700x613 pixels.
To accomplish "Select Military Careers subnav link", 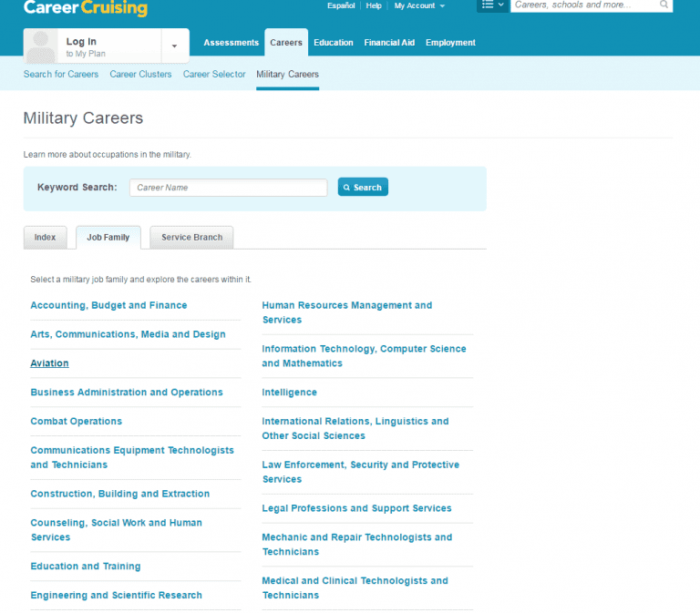I will (287, 74).
